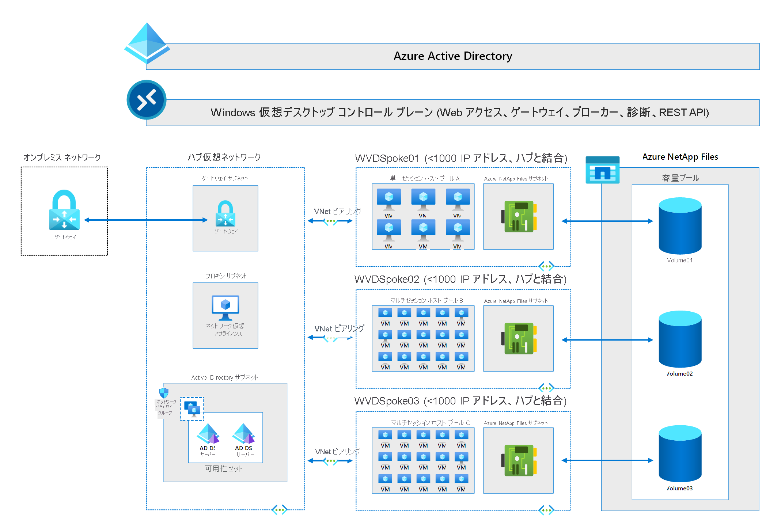Viewport: 781px width, 532px height.
Task: Click WVDSpoke01 NetApp Files subnet NIC icon
Action: tap(519, 216)
